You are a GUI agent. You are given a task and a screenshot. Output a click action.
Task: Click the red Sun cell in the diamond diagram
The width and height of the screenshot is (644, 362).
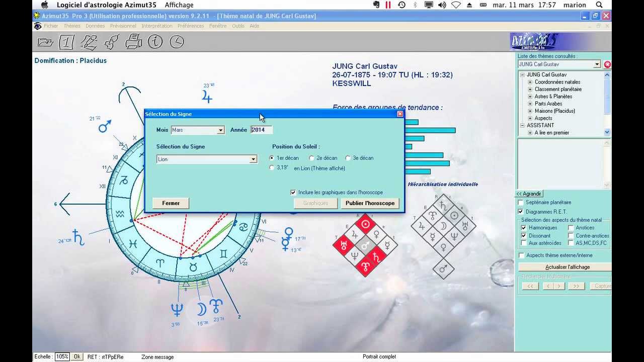pos(366,224)
